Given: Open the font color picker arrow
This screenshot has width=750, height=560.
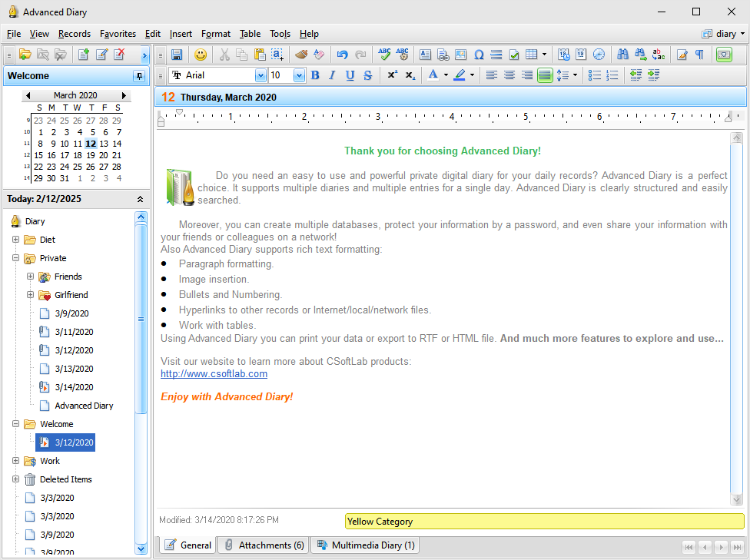Looking at the screenshot, I should click(446, 75).
